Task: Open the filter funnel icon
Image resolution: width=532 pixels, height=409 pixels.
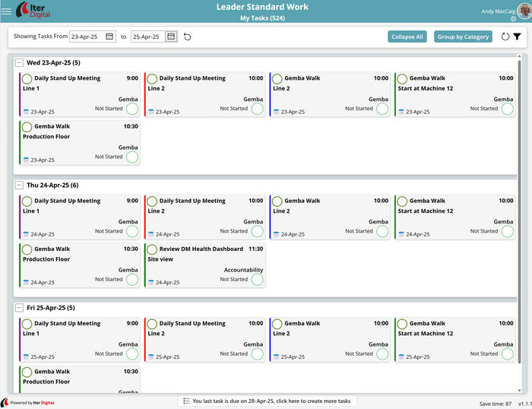Action: (x=517, y=36)
